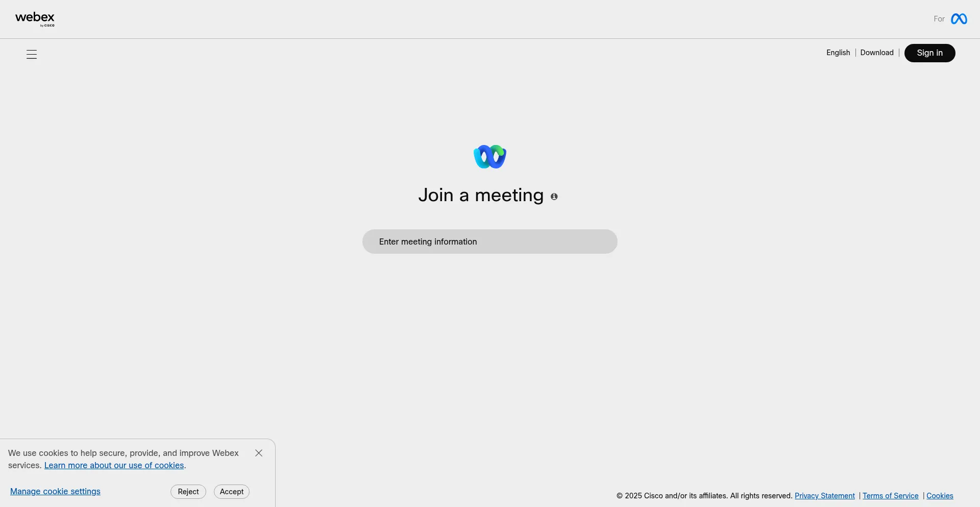Open the Terms of Service link
980x507 pixels.
click(890, 496)
